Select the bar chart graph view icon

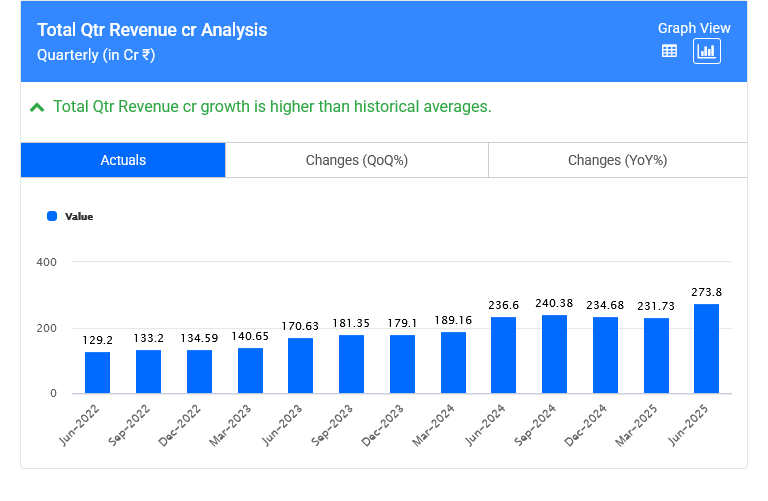click(707, 51)
